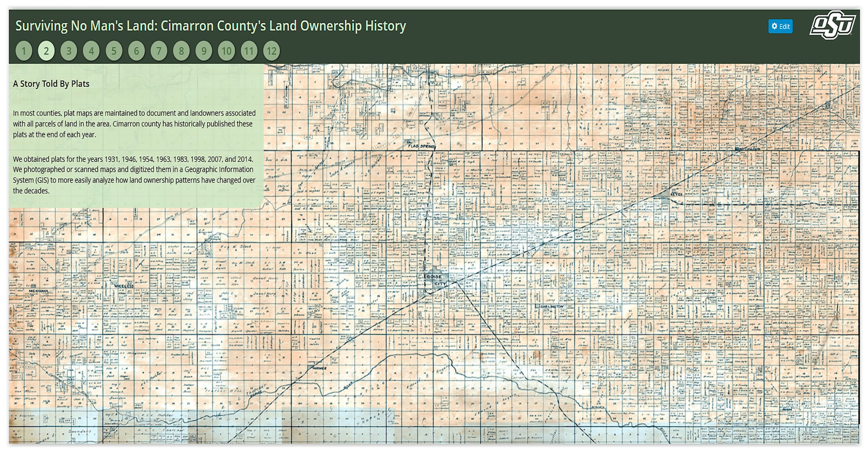Viewport: 868px width, 453px height.
Task: Jump to section 11
Action: click(249, 51)
